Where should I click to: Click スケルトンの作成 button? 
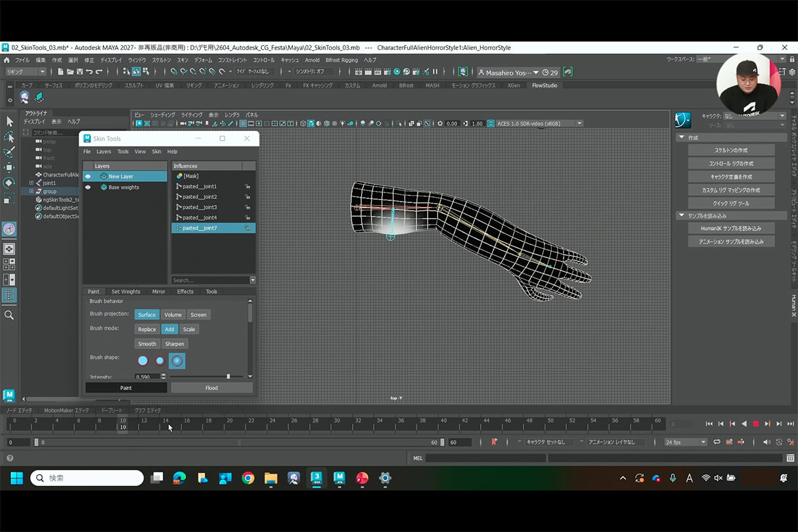pos(731,150)
